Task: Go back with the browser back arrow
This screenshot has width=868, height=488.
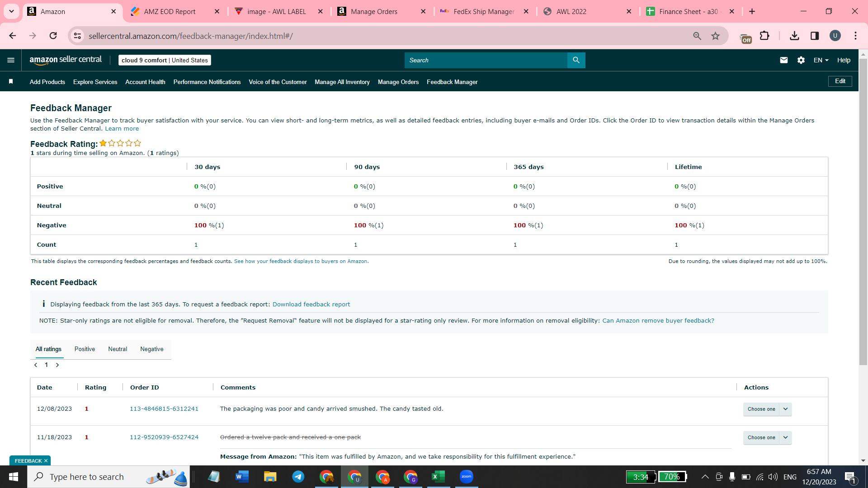Action: point(13,36)
